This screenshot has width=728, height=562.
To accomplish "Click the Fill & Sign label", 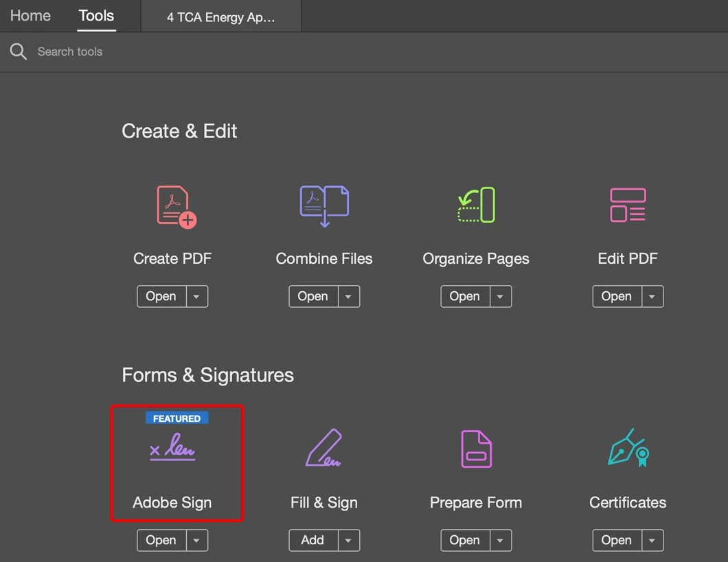I will point(324,502).
